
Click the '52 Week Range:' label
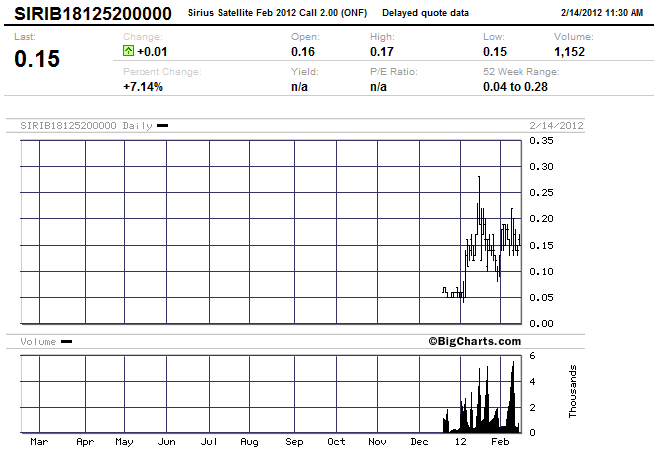coord(521,71)
